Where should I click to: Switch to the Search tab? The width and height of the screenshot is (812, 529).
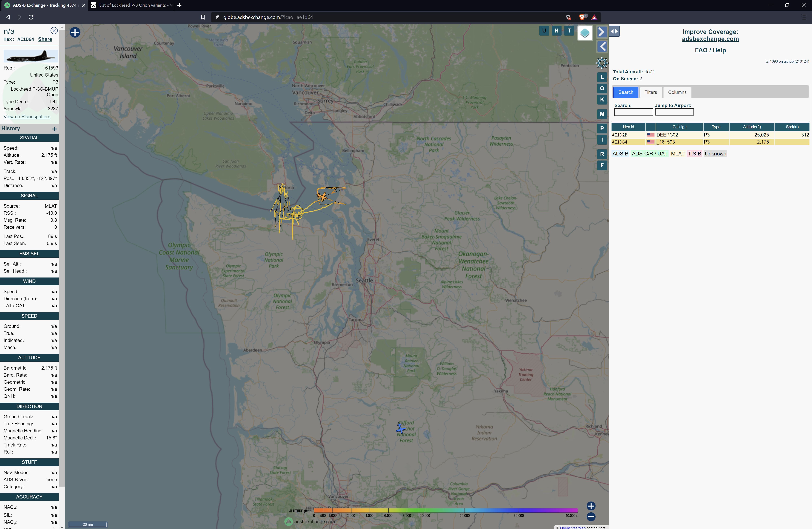[x=625, y=92]
